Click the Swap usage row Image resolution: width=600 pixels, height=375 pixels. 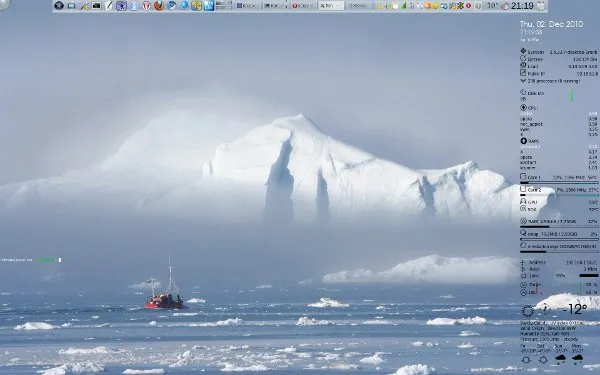click(559, 233)
